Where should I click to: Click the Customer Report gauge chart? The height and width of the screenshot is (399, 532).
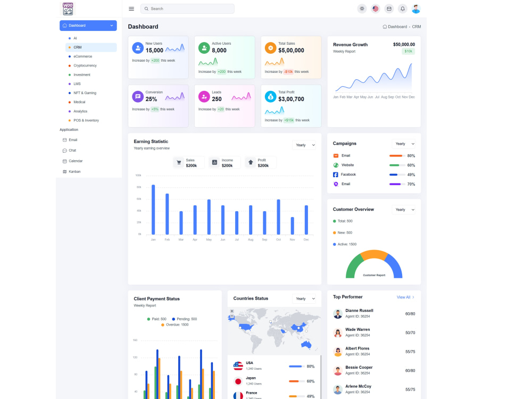(x=374, y=264)
